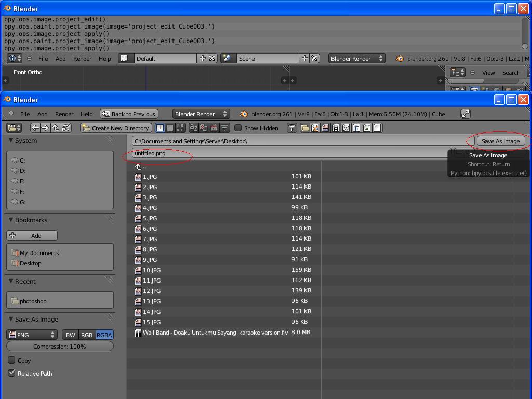Uncheck Relative Path checkbox
532x399 pixels.
tap(11, 373)
